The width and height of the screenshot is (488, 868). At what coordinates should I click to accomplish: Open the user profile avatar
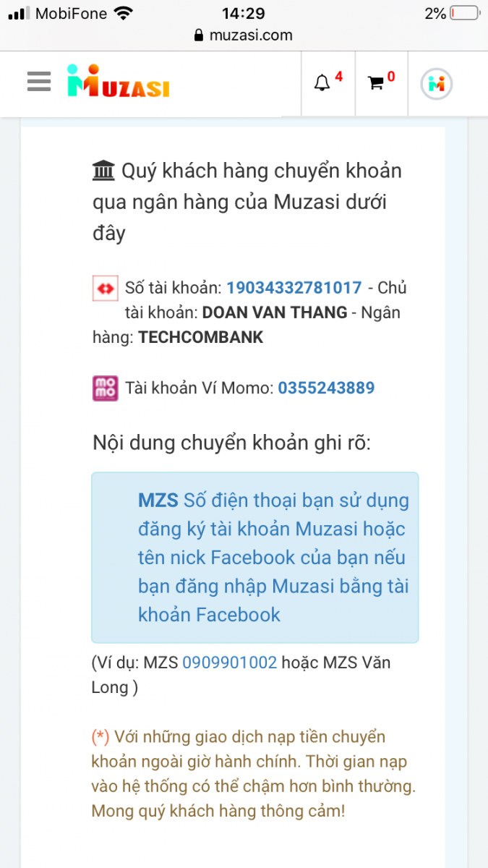click(437, 84)
